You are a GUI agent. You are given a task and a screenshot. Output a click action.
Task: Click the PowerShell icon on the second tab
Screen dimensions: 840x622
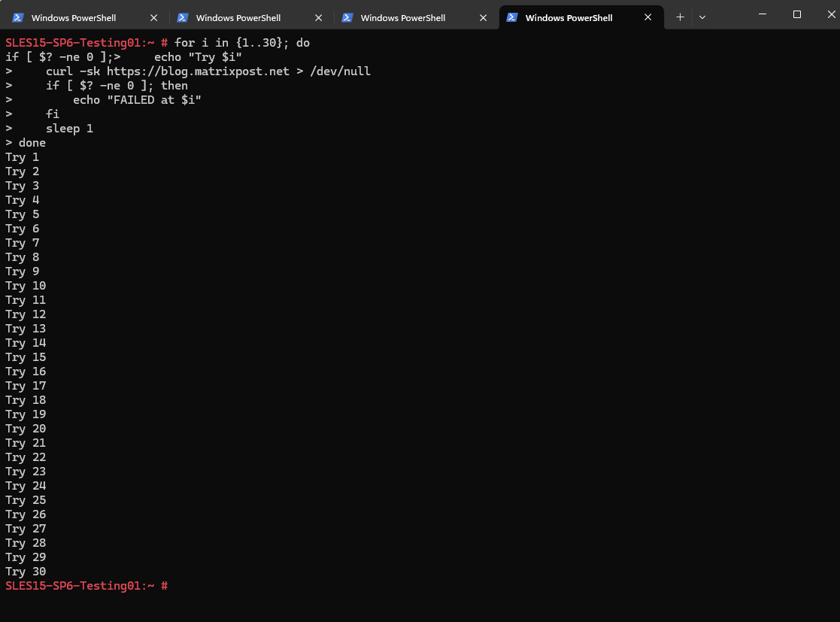(x=183, y=17)
